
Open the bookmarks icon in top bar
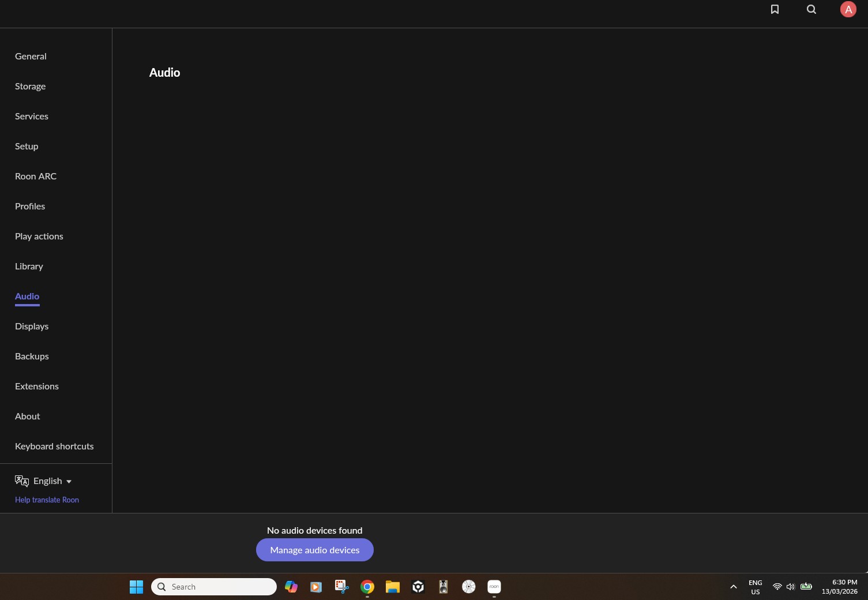tap(775, 9)
